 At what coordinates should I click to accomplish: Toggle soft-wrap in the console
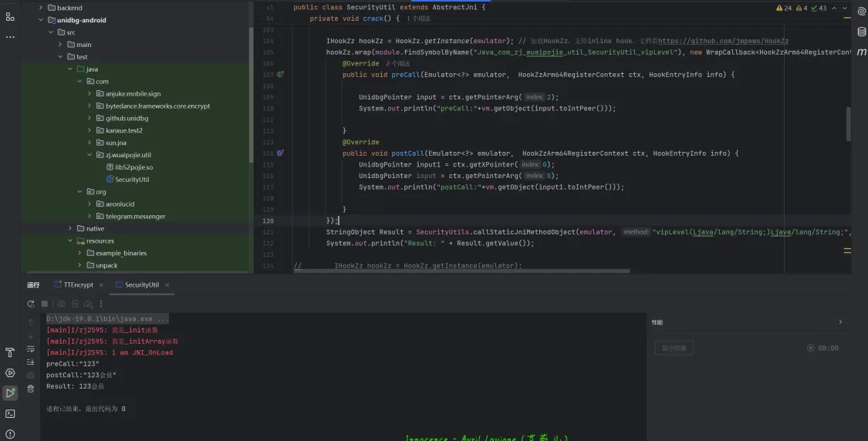coord(31,348)
